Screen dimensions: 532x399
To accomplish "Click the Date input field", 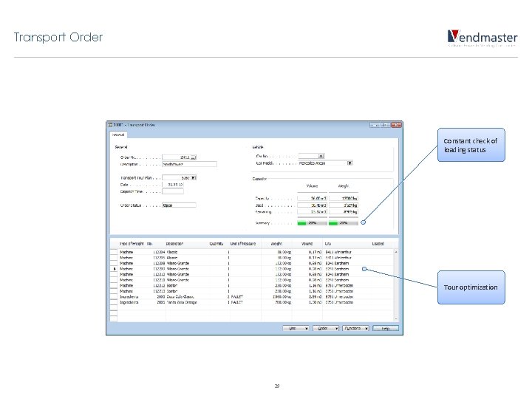I will tap(173, 185).
